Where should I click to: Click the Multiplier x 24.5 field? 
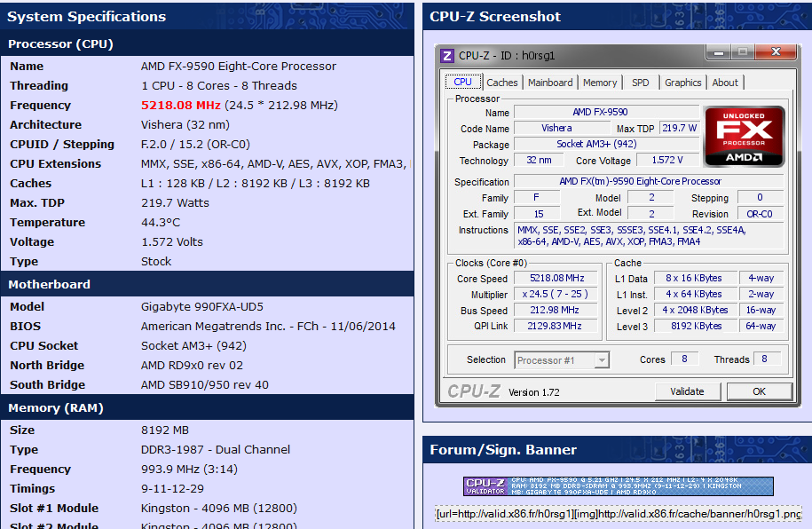pos(556,295)
